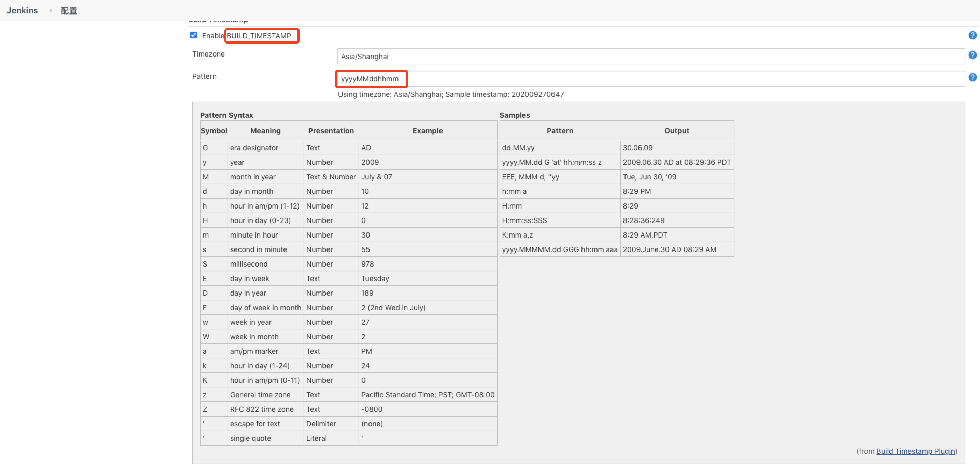Click the '-0800' example cell
The image size is (980, 472).
coord(428,409)
